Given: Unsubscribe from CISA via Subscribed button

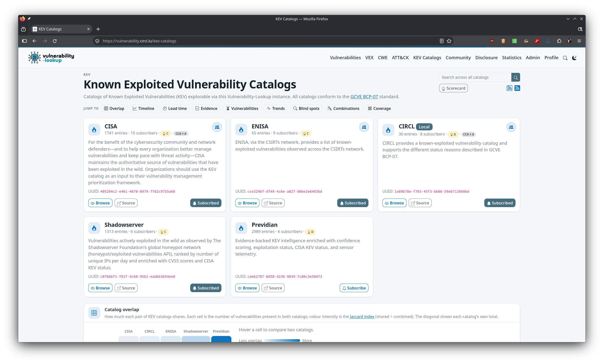Looking at the screenshot, I should coord(206,203).
